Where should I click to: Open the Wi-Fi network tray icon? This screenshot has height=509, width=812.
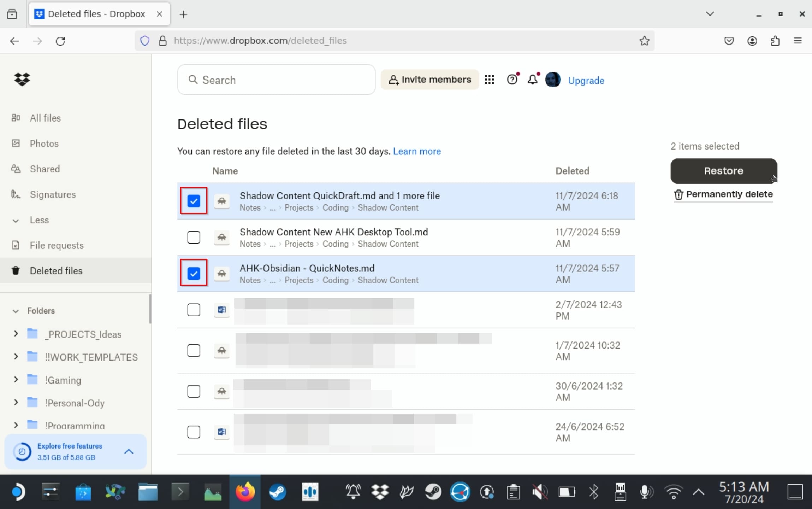tap(674, 492)
